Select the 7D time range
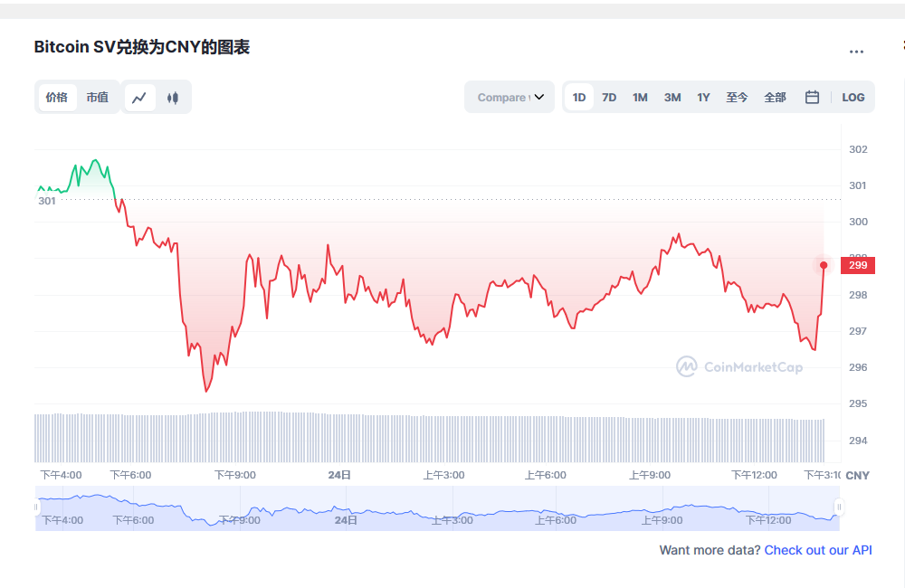Viewport: 905px width, 588px height. click(609, 97)
